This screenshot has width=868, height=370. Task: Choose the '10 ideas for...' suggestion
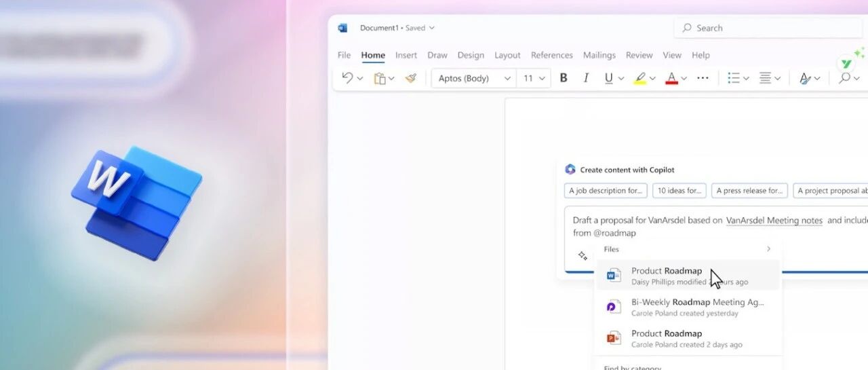coord(679,191)
